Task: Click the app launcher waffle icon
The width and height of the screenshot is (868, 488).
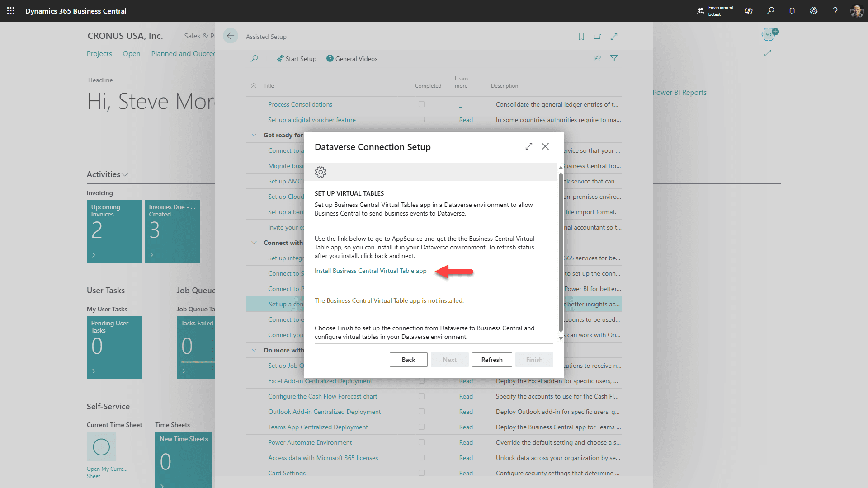Action: (x=10, y=11)
